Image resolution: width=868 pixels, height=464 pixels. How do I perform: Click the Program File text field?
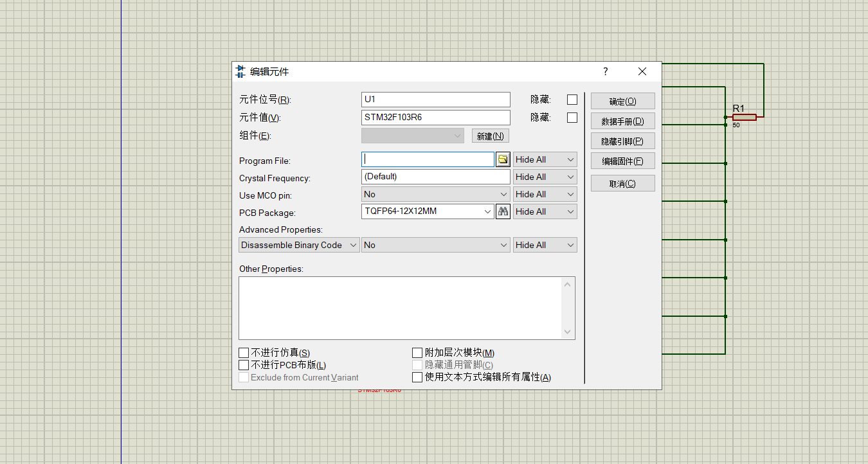428,159
